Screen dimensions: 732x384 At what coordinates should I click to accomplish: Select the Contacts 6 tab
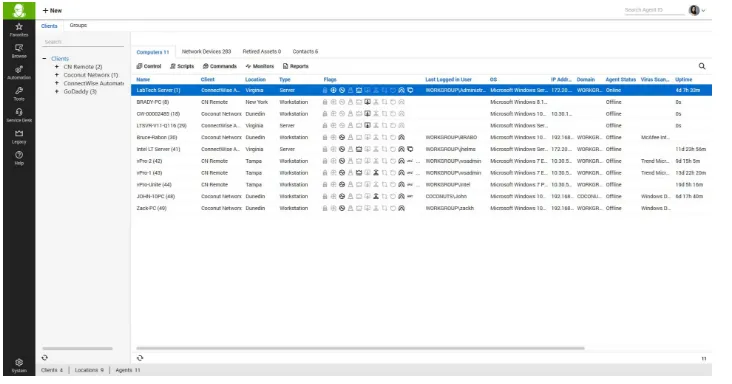[x=305, y=51]
